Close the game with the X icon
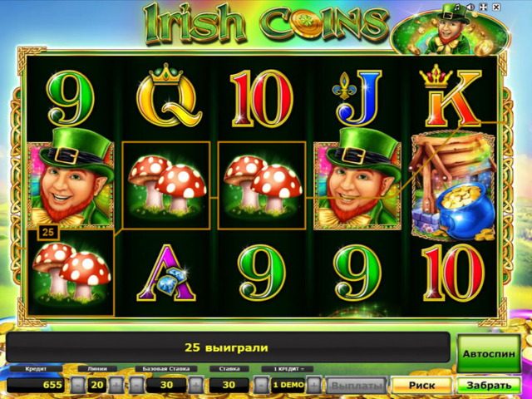The width and height of the screenshot is (532, 399). point(496,7)
